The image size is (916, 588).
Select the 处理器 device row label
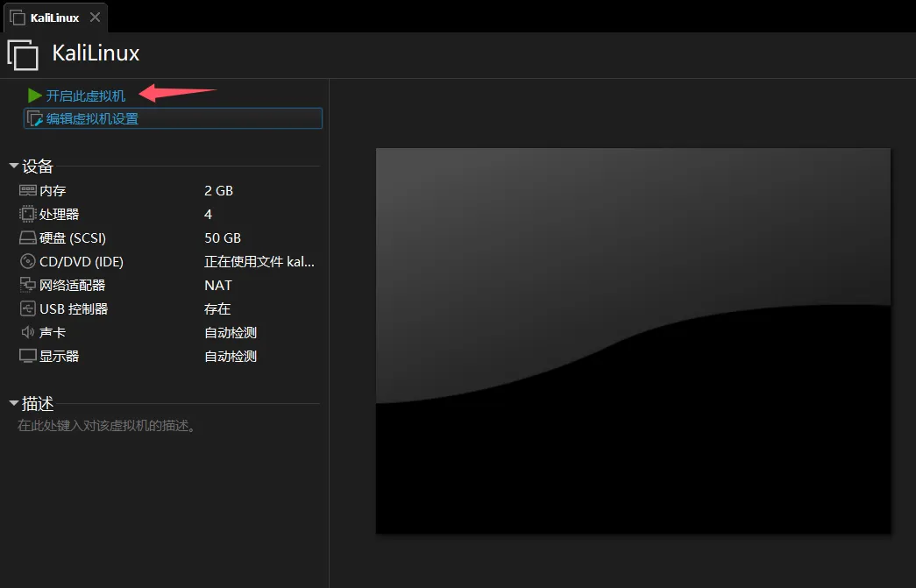point(59,215)
